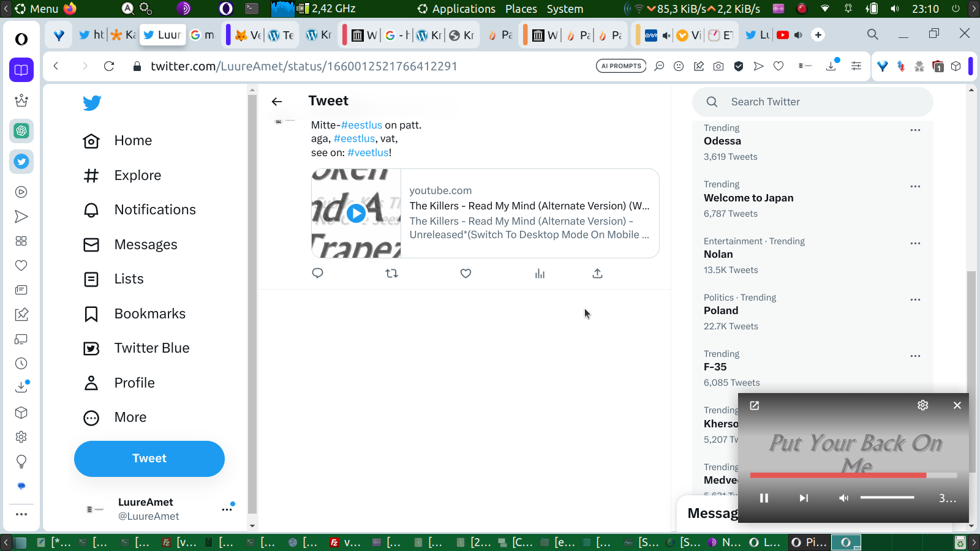
Task: Click the twitter.com URL address field
Action: point(304,66)
